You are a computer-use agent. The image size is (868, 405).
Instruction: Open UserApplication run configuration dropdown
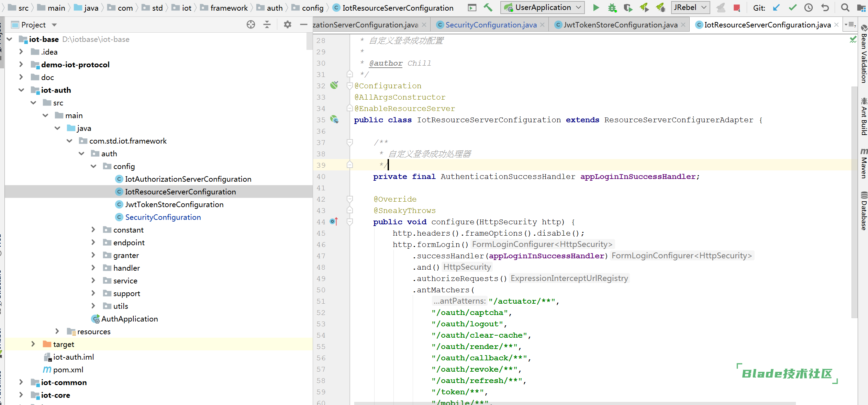point(543,8)
